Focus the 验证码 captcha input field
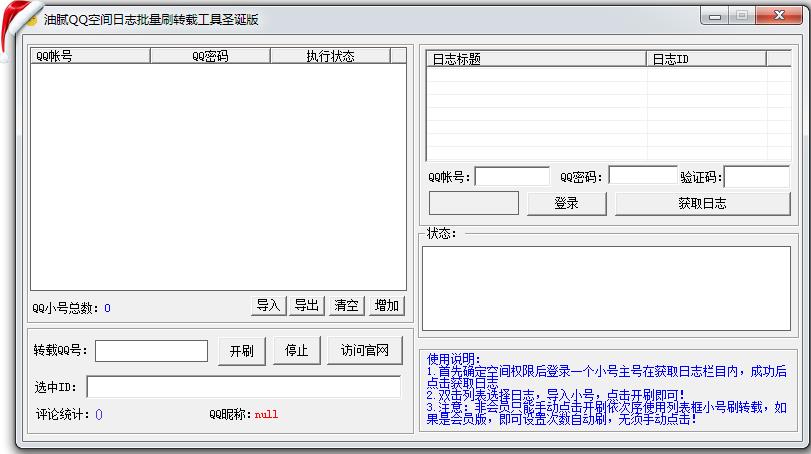Image resolution: width=811 pixels, height=454 pixels. pos(756,177)
